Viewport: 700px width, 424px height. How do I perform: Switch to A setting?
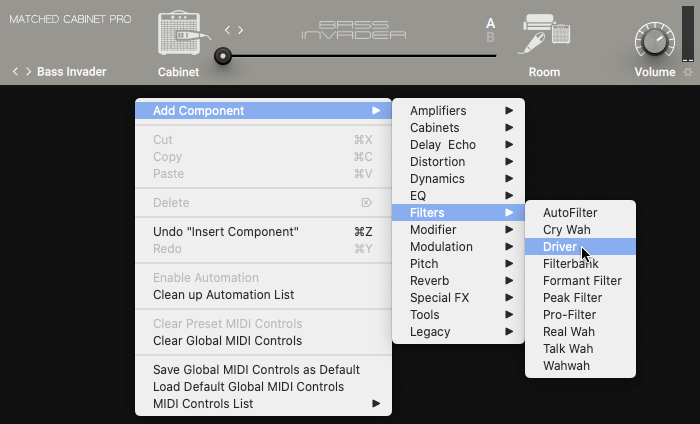click(490, 23)
